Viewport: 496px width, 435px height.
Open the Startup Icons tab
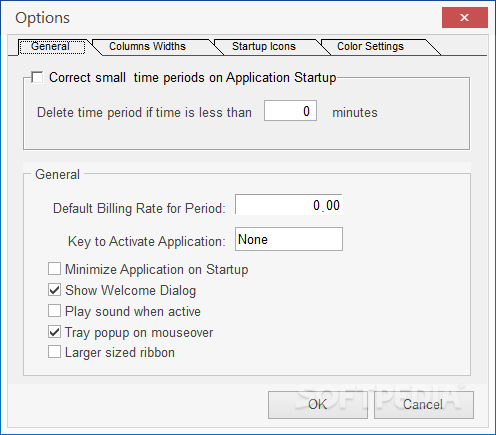click(x=264, y=46)
